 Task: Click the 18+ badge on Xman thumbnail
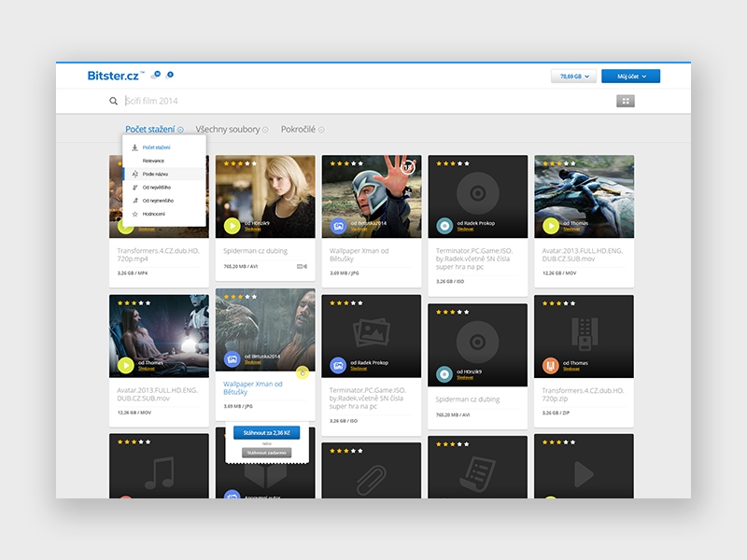coord(407,167)
